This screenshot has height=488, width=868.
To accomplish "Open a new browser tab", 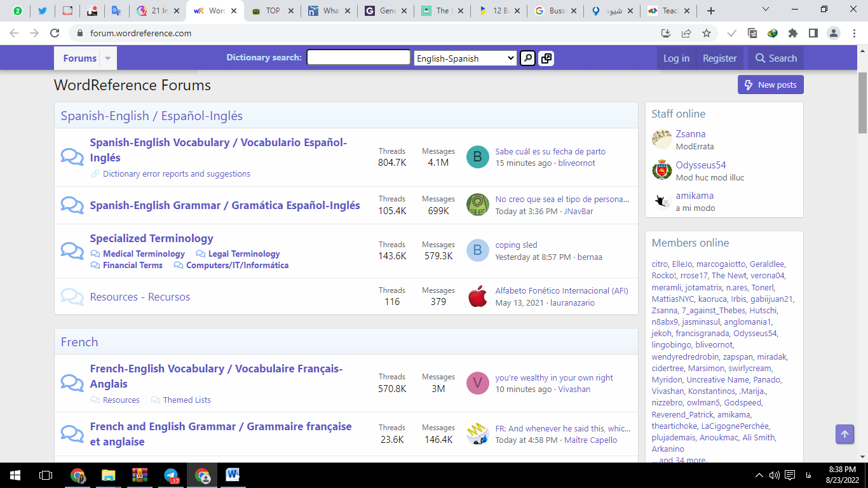I will [x=711, y=11].
